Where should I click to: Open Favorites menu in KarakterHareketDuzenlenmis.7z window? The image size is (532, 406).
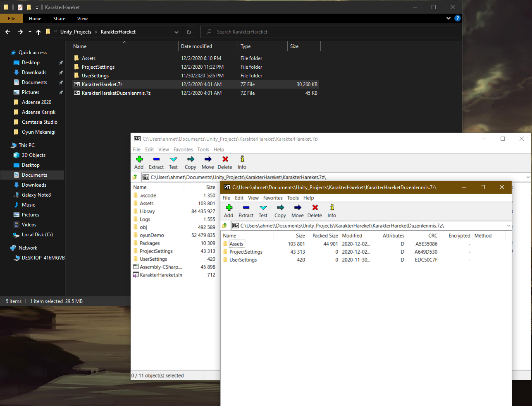(x=273, y=198)
